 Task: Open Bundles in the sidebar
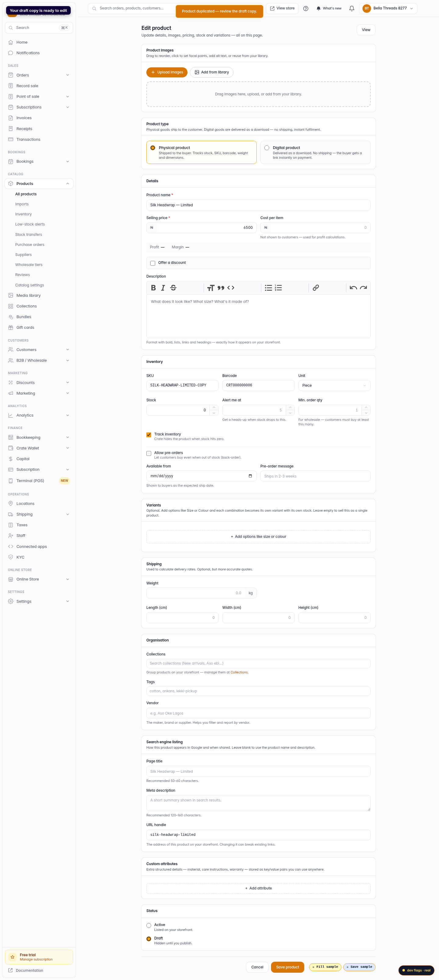39,317
